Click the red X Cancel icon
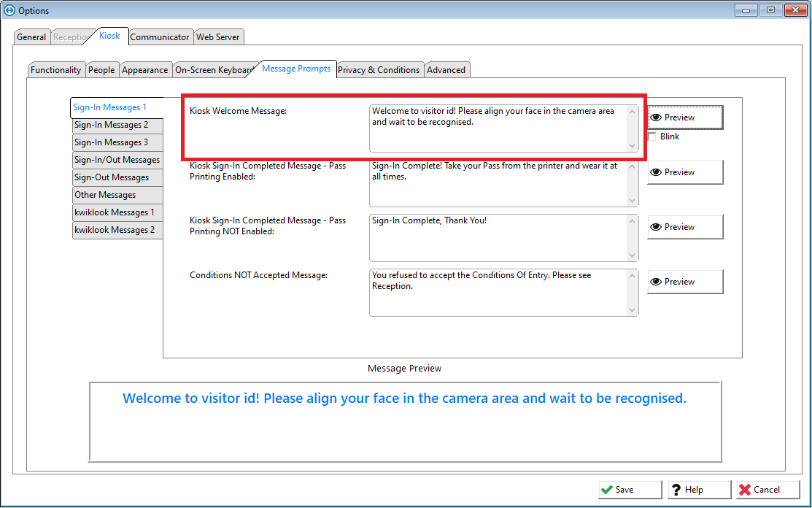Image resolution: width=812 pixels, height=508 pixels. tap(744, 490)
